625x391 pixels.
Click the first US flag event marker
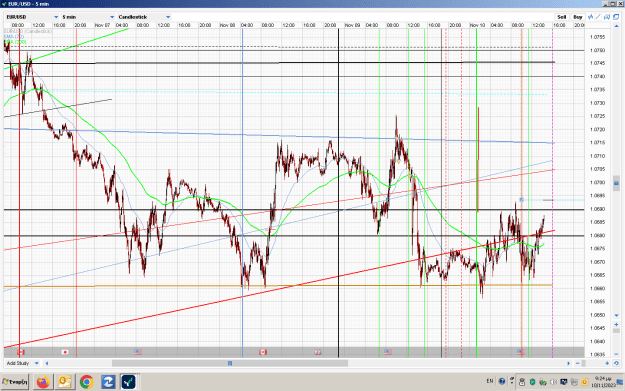point(138,352)
